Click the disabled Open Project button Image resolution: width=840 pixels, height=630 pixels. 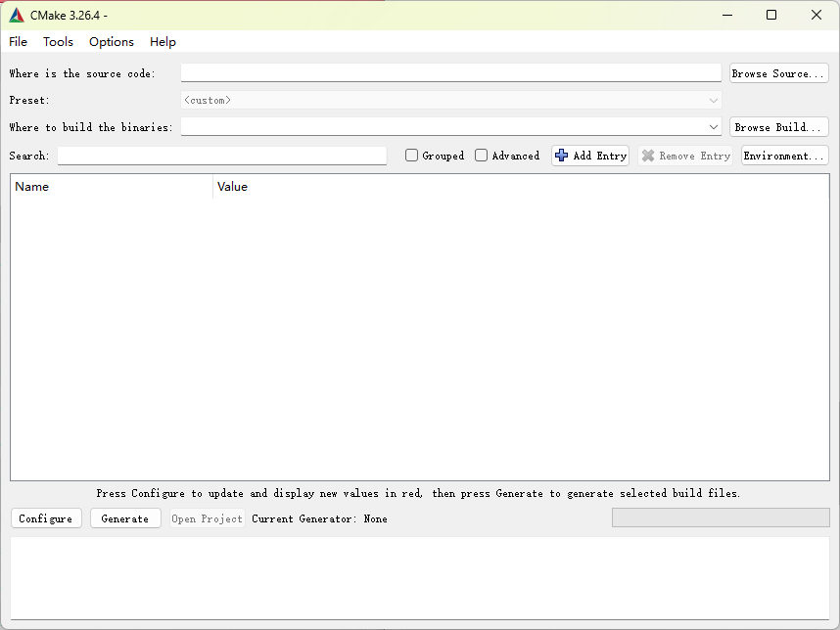(x=207, y=518)
